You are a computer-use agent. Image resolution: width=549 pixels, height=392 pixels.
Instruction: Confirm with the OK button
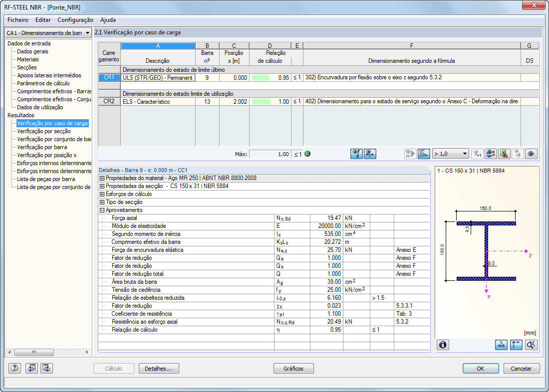[480, 368]
